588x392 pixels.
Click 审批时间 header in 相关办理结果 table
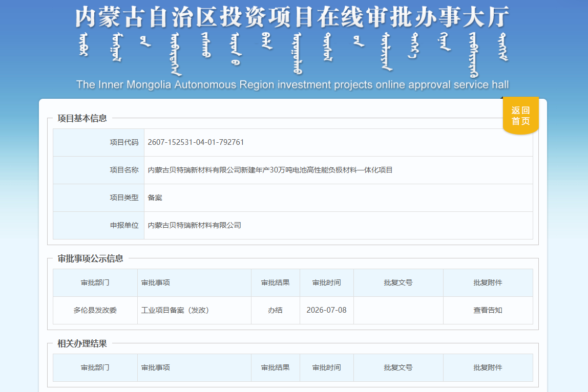[327, 367]
